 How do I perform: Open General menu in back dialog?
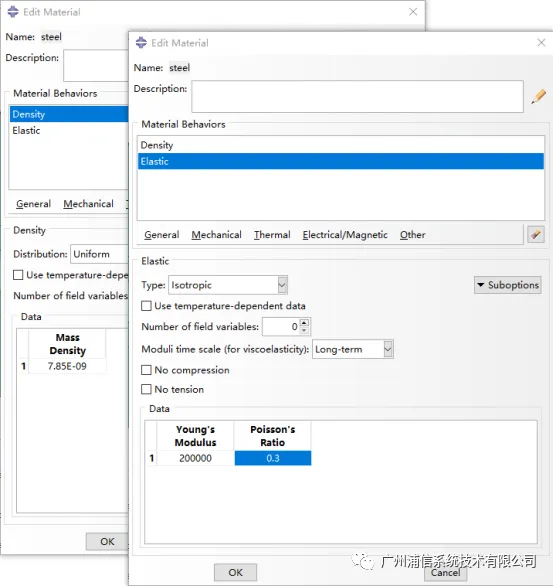[x=33, y=204]
